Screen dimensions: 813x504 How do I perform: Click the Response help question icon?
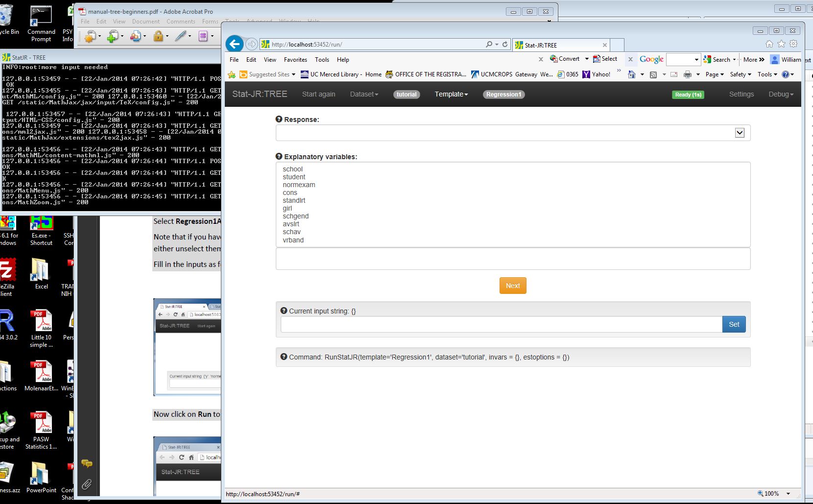(x=279, y=119)
